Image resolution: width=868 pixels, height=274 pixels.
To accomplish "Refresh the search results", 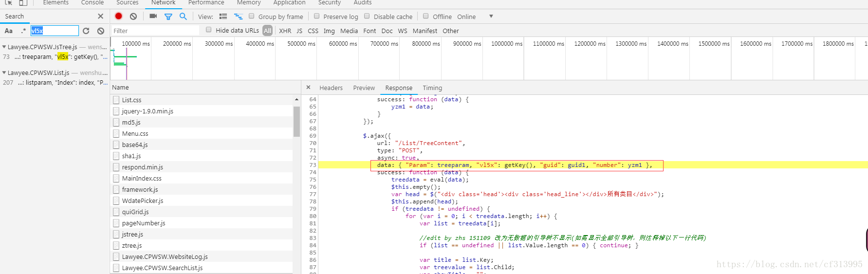I will pyautogui.click(x=86, y=31).
